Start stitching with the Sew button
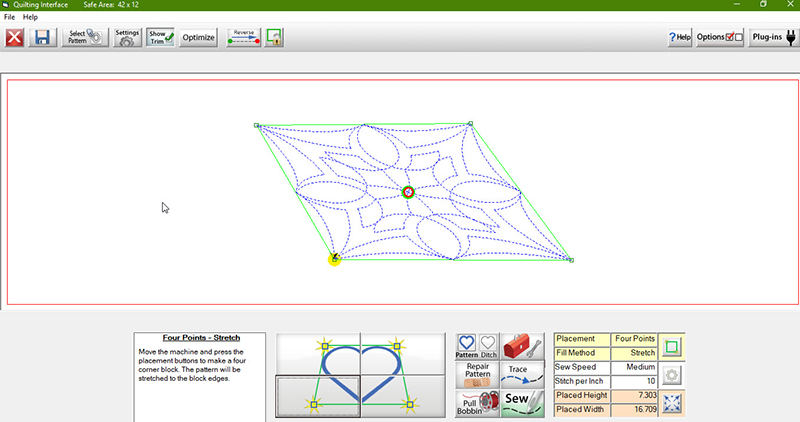Viewport: 800px width, 422px height. click(x=522, y=404)
